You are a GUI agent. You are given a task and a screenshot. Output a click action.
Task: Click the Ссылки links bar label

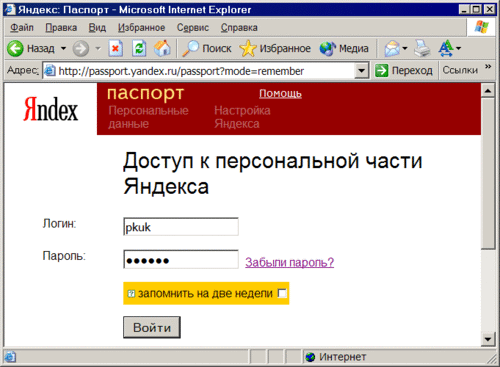pos(460,70)
